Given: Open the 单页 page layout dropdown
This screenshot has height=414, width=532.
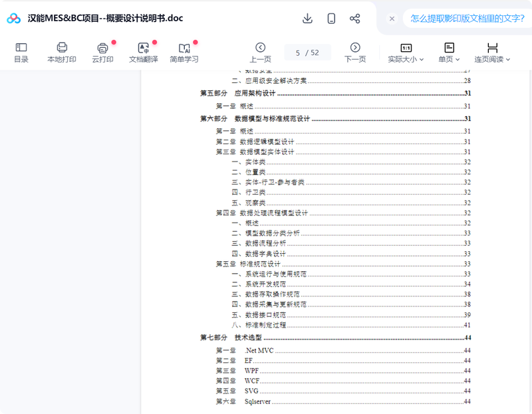Looking at the screenshot, I should click(x=449, y=53).
